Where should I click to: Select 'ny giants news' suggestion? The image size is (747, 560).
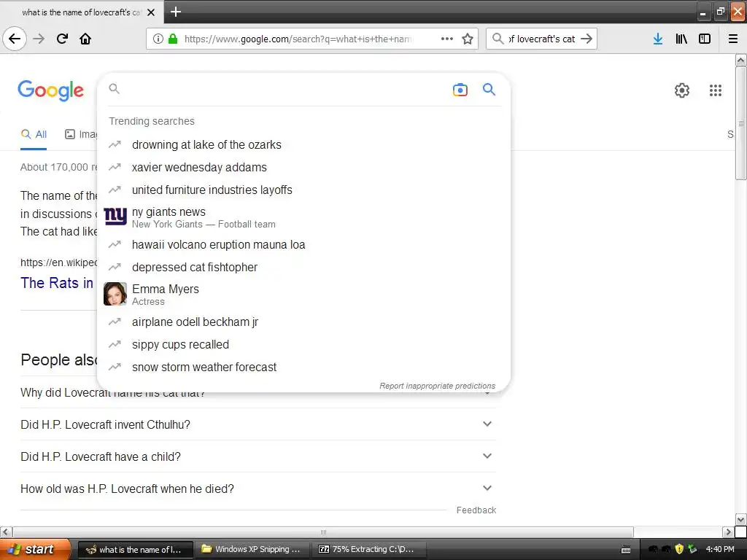[x=303, y=217]
